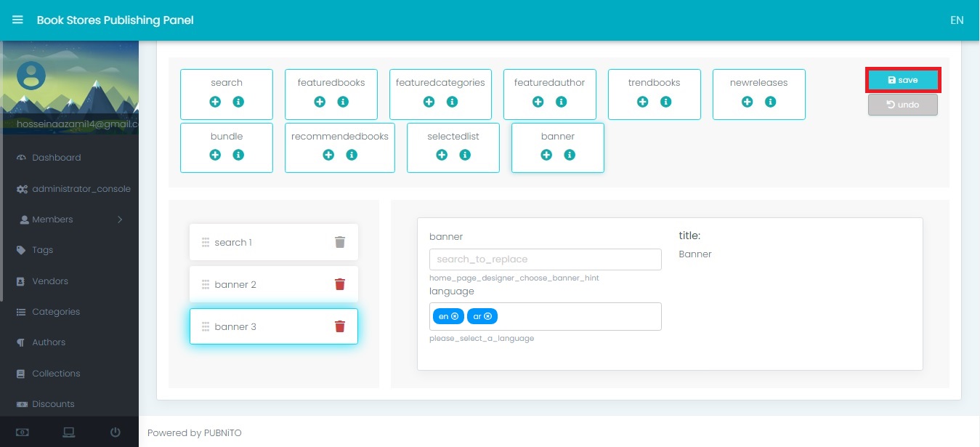Screen dimensions: 980x447
Task: Focus the search_to_replace banner field
Action: click(545, 259)
